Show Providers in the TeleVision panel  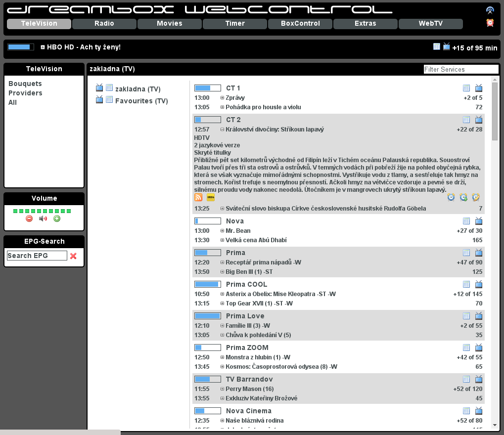click(x=25, y=93)
